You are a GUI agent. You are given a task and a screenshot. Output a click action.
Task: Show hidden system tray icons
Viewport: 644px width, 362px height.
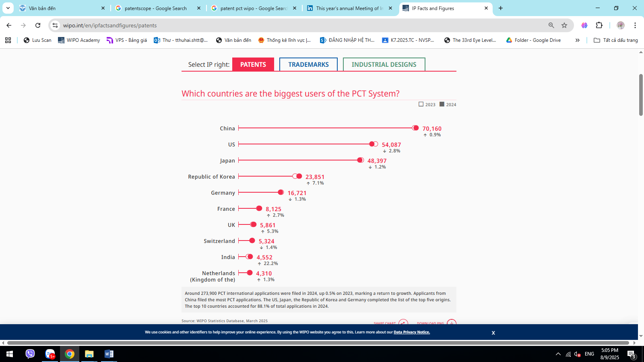[x=558, y=354]
